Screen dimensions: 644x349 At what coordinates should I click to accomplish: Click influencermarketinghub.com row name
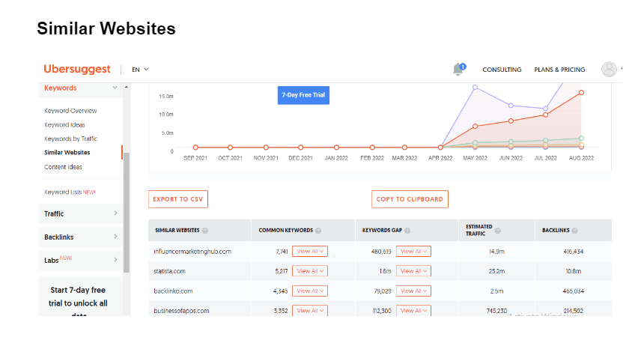coord(192,252)
